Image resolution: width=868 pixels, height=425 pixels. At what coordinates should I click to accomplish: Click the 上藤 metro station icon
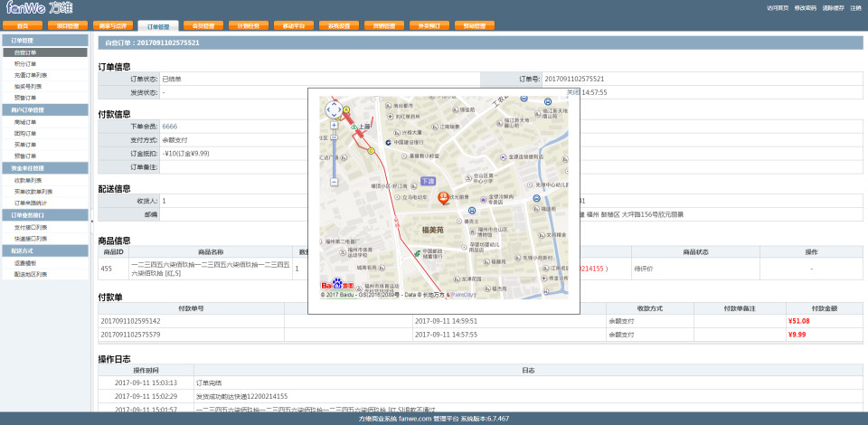click(355, 127)
